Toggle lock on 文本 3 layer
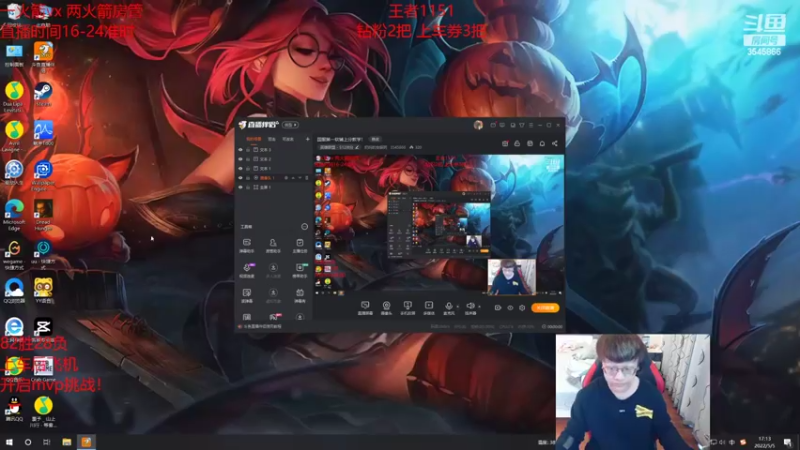 (x=248, y=150)
